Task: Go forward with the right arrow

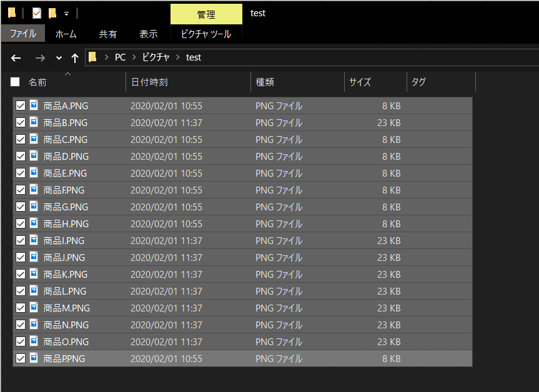Action: click(40, 57)
